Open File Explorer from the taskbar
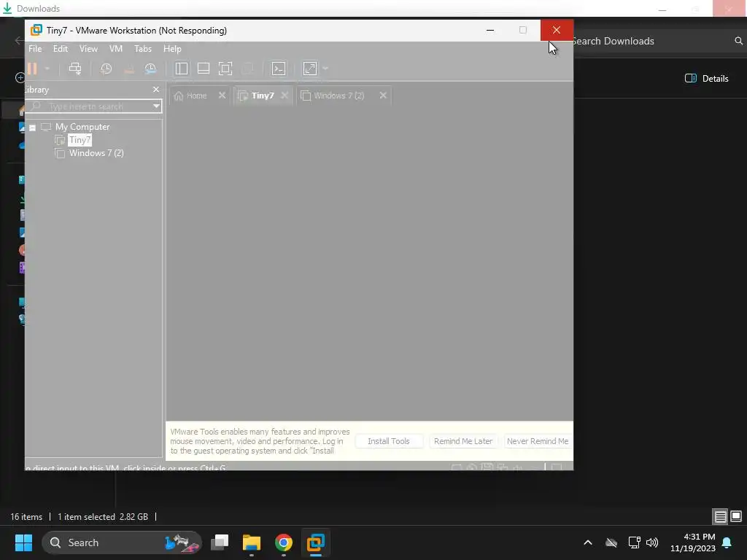This screenshot has width=747, height=560. tap(252, 542)
